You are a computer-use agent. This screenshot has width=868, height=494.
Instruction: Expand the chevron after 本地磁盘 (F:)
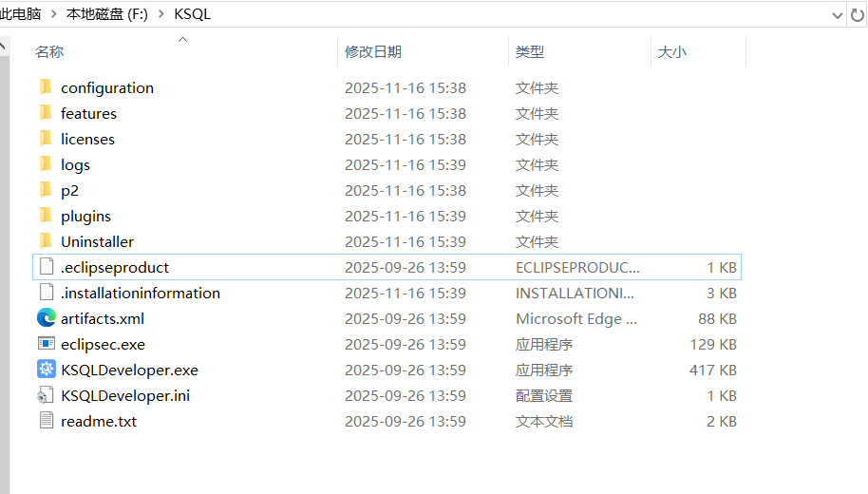pyautogui.click(x=159, y=14)
